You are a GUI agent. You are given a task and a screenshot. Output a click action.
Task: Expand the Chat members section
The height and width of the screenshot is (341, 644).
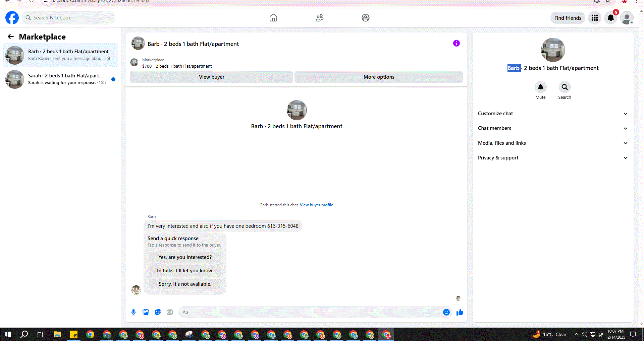pyautogui.click(x=553, y=128)
